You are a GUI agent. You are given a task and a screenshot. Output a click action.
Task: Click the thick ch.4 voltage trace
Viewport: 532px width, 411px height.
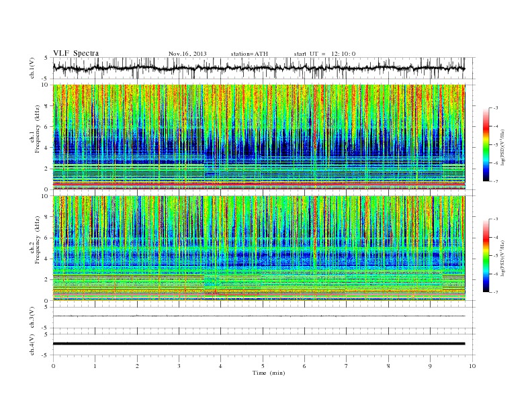pos(259,344)
